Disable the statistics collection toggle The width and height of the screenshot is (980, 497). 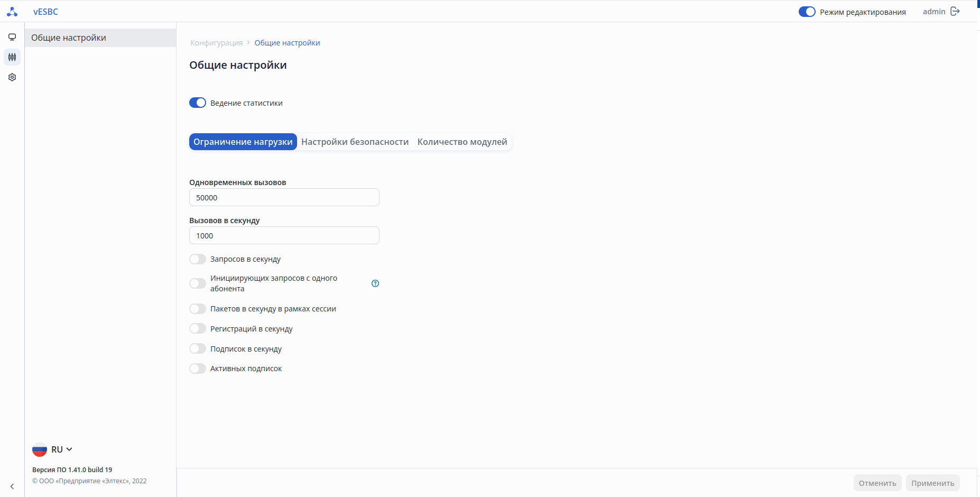pos(198,103)
